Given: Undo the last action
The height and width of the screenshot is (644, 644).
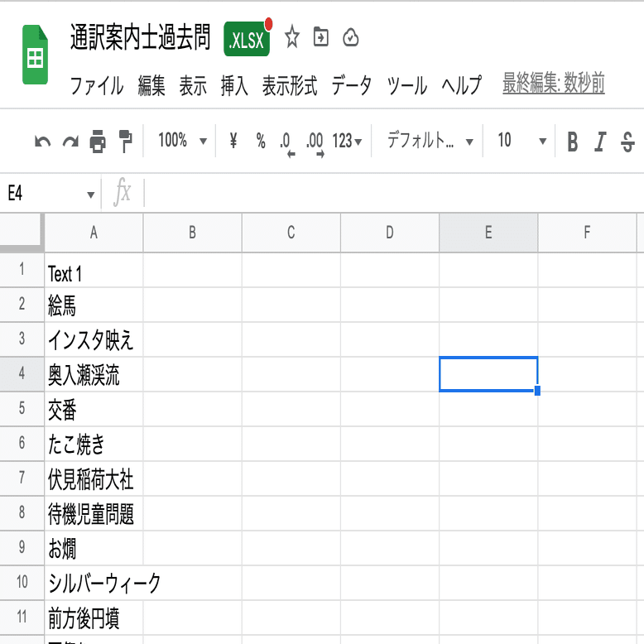Looking at the screenshot, I should pyautogui.click(x=42, y=142).
